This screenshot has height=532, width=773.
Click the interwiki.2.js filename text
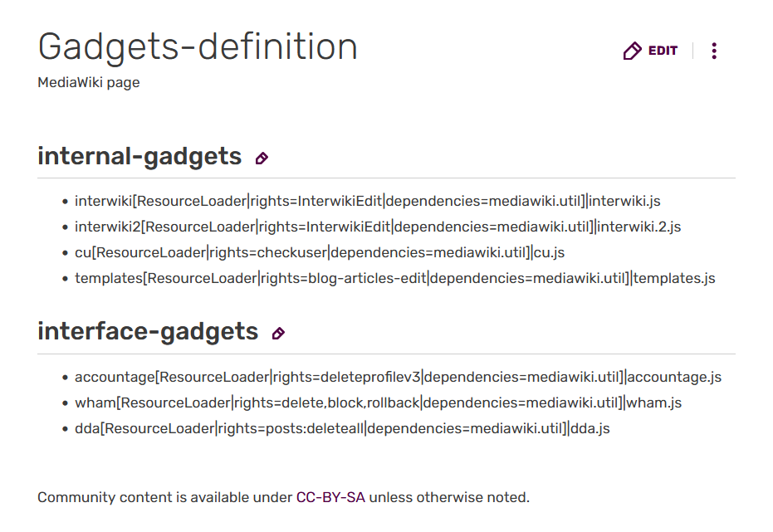[x=639, y=227]
